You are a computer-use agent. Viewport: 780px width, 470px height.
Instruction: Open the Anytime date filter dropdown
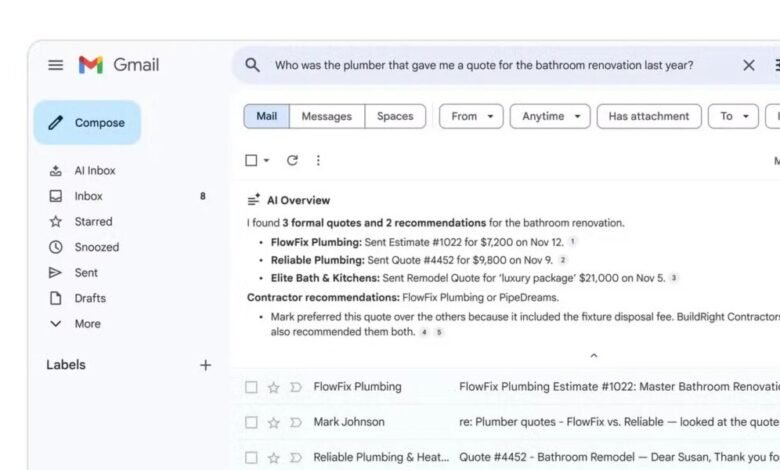(550, 116)
